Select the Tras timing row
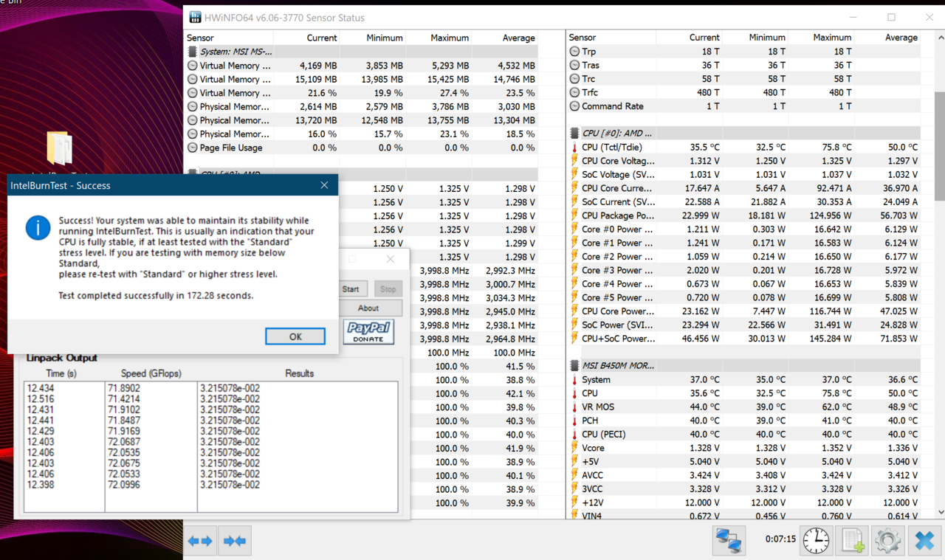The image size is (945, 560). pyautogui.click(x=744, y=65)
